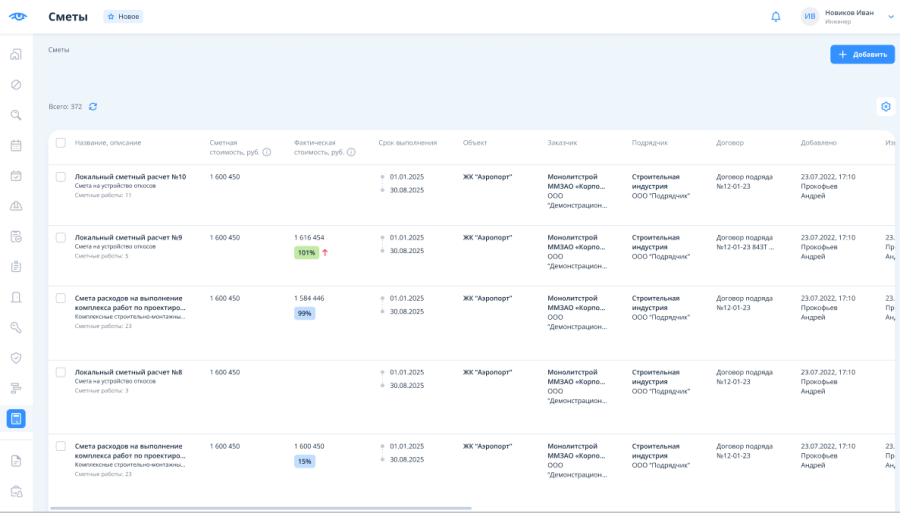Open the calendar sidebar icon

(16, 146)
